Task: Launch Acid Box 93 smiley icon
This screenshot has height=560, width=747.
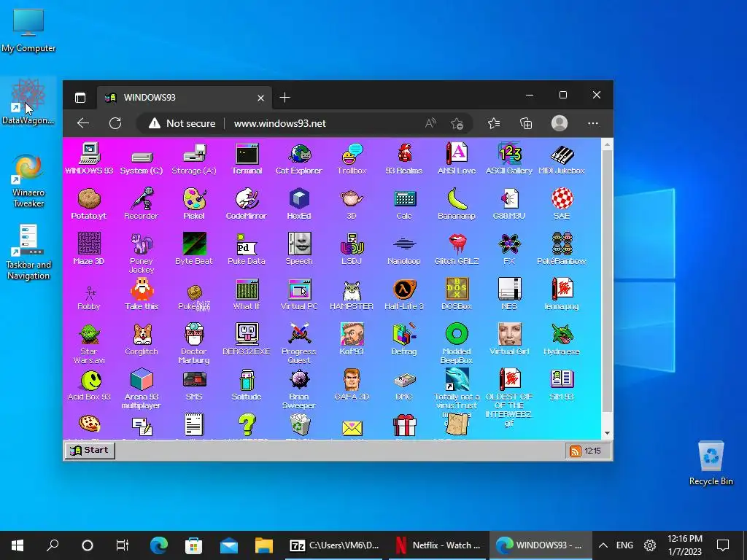Action: (89, 385)
